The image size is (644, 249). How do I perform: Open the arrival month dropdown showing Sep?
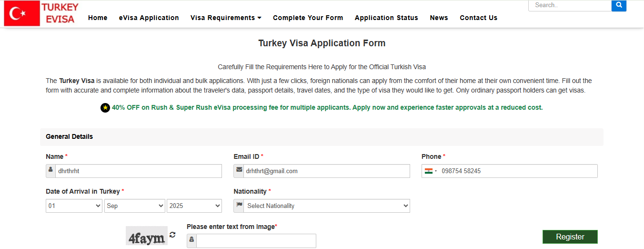tap(134, 206)
